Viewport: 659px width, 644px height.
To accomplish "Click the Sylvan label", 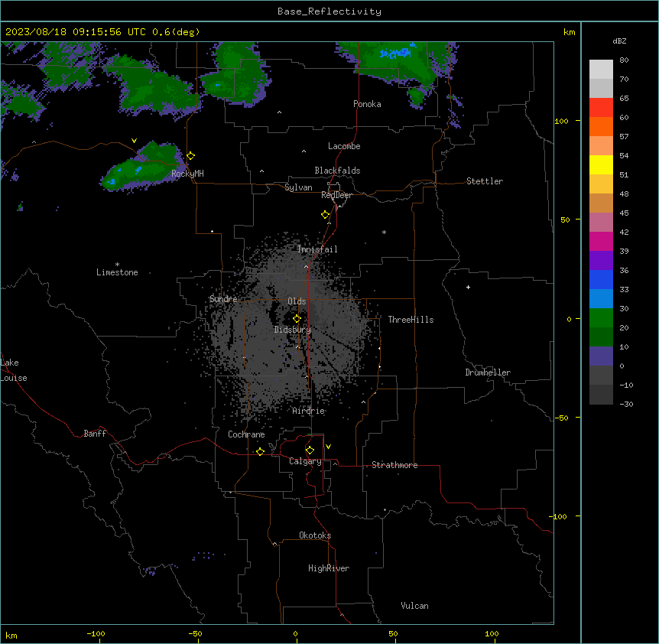I will (298, 187).
